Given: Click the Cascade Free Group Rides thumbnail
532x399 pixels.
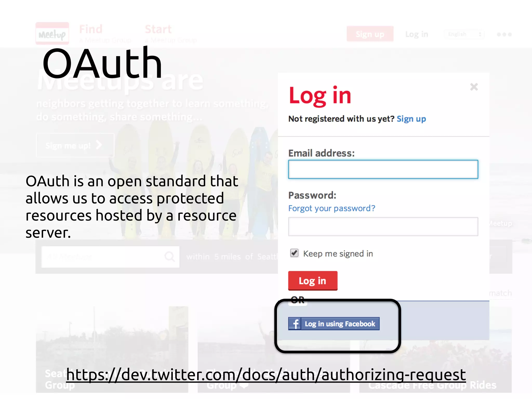Looking at the screenshot, I should (x=435, y=349).
